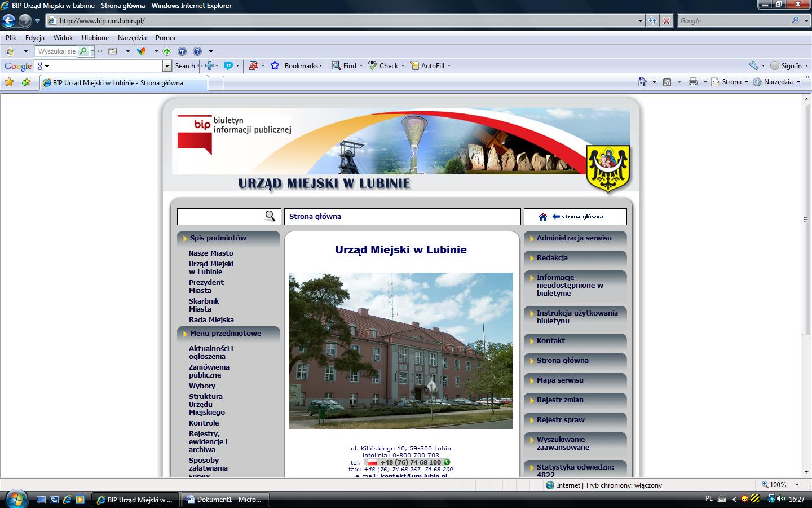This screenshot has width=812, height=508.
Task: Switch to Dokument1 Microsoft Word taskbar button
Action: point(226,500)
